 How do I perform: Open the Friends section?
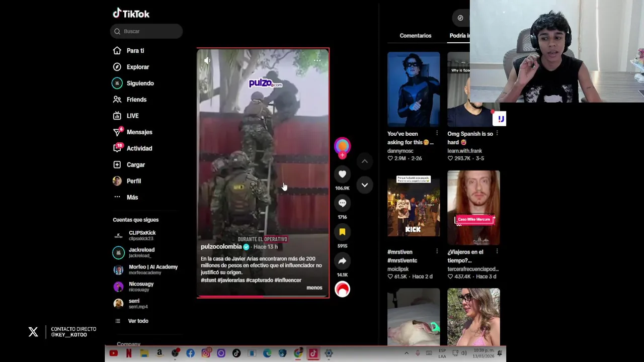(x=130, y=100)
